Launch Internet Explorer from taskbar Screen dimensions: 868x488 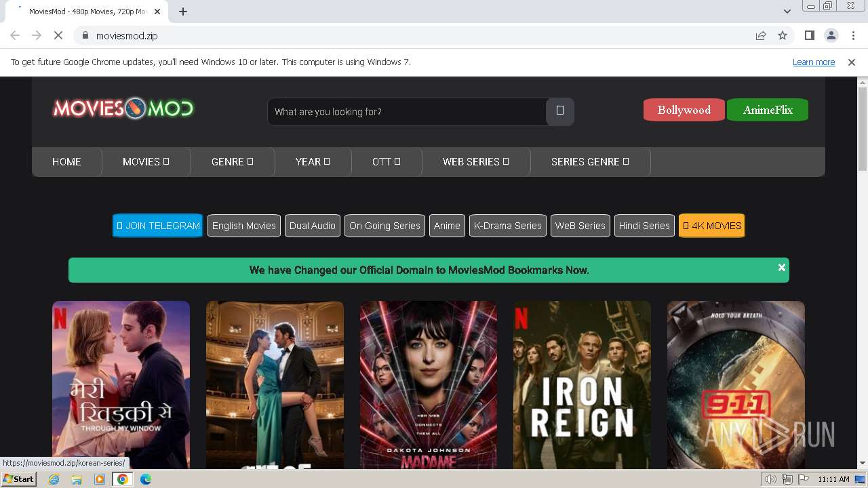(54, 479)
